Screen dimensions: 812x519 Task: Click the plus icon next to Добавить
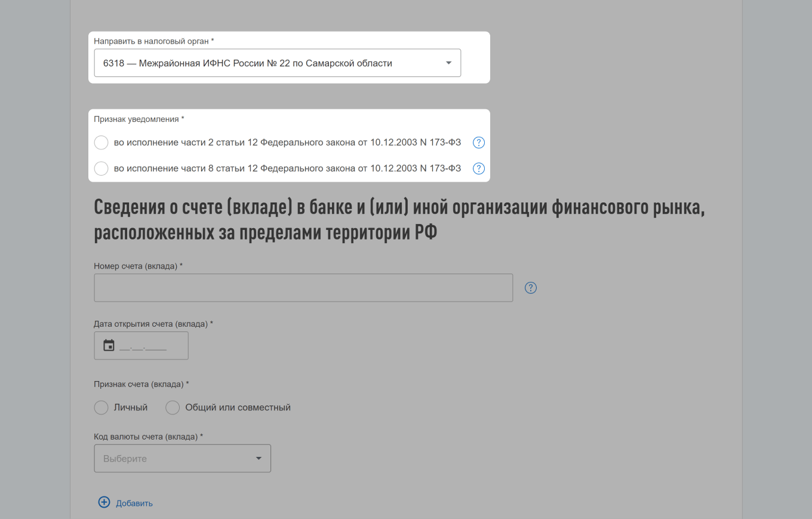pyautogui.click(x=104, y=502)
